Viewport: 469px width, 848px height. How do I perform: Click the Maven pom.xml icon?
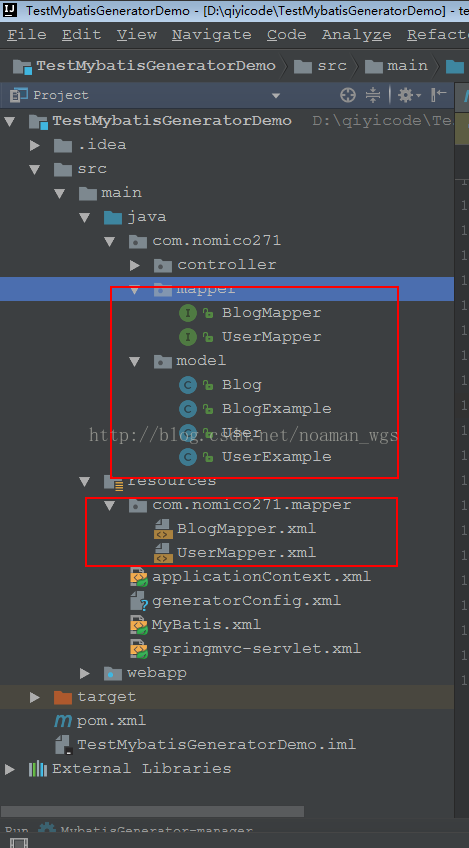coord(63,721)
